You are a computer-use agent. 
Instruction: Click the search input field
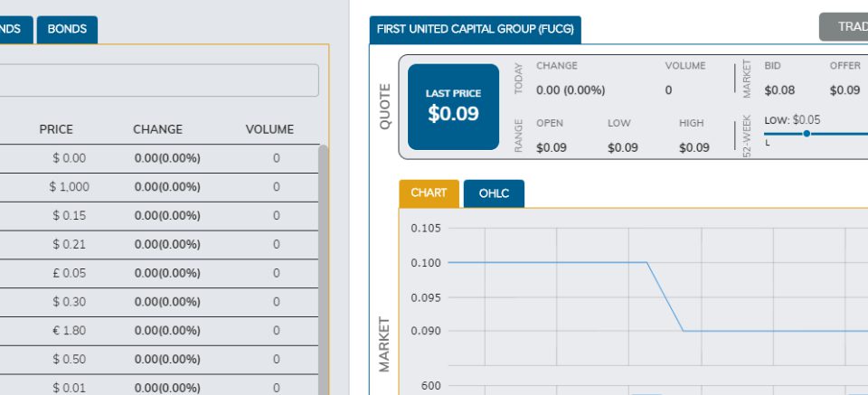(158, 80)
